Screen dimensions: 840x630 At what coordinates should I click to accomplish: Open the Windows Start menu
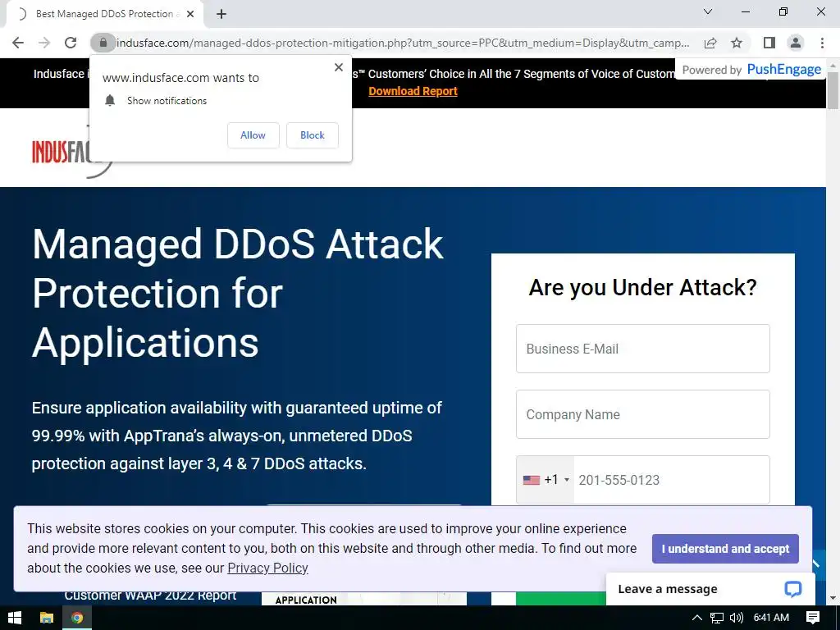15,618
